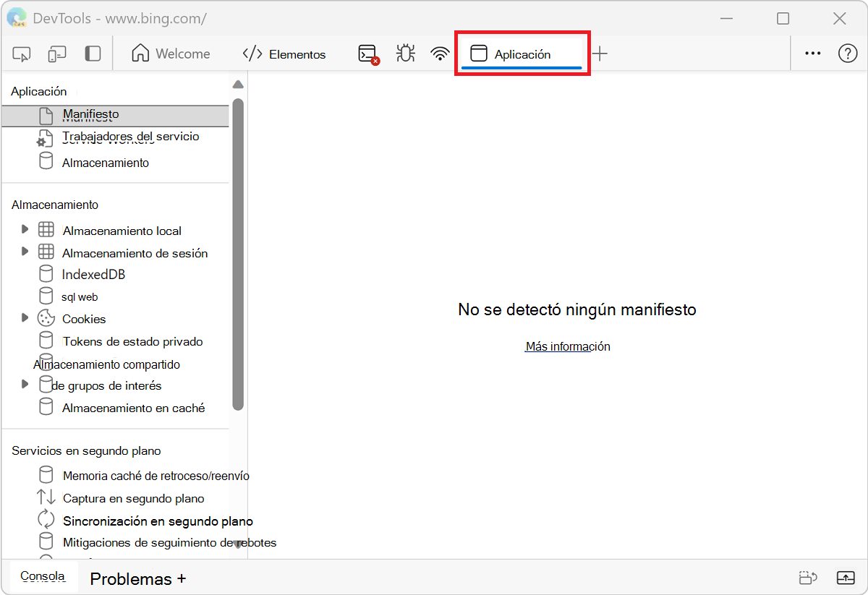Screen dimensions: 868x595
Task: Open the Welcome tab
Action: [x=171, y=54]
